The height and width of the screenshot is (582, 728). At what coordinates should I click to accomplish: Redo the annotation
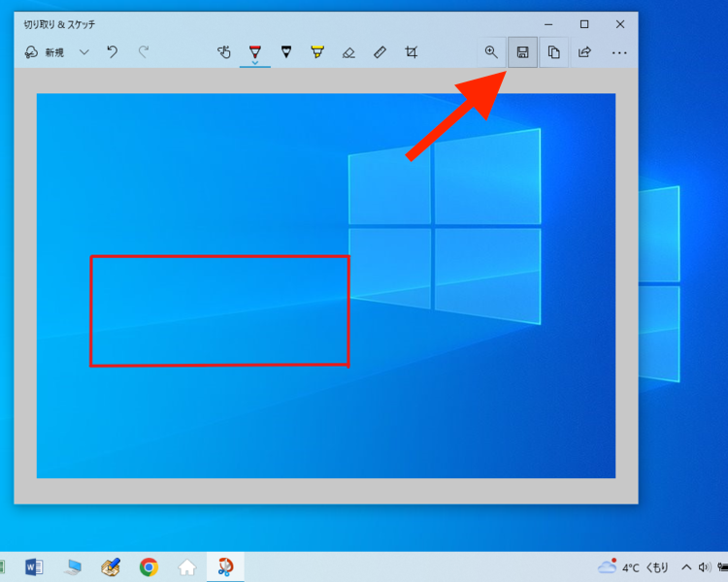[x=144, y=52]
